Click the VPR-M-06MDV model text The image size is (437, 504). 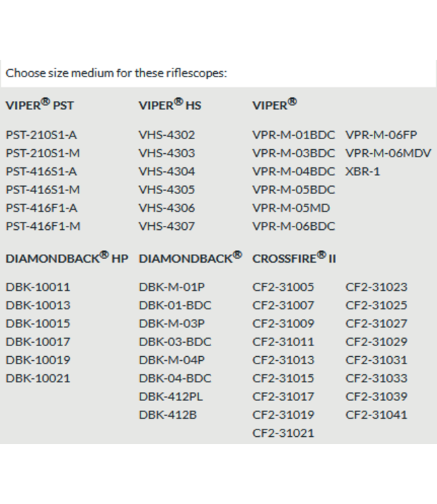388,153
